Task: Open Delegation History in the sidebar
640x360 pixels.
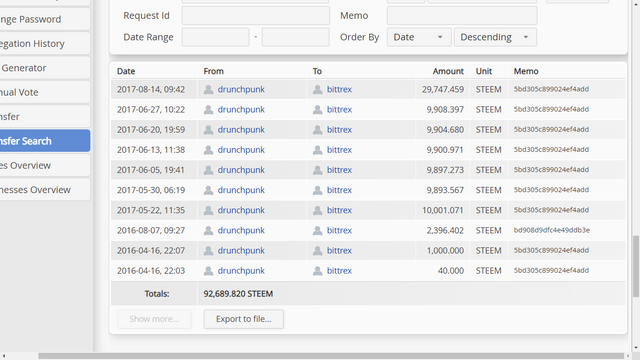Action: pos(44,44)
